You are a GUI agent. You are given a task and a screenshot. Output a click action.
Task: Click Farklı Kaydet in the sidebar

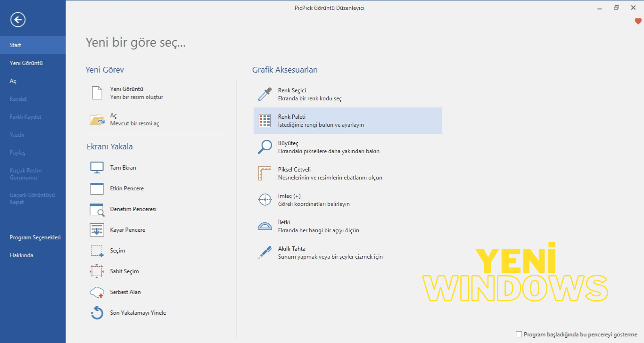click(33, 117)
